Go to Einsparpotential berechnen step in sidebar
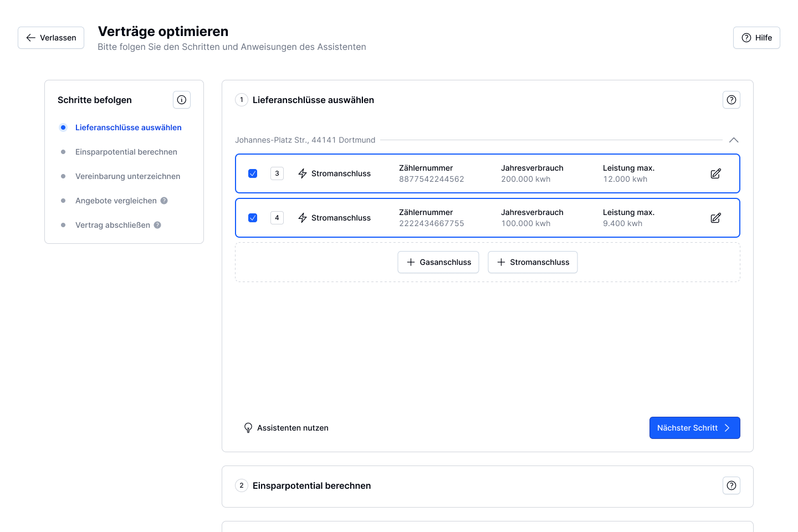798x532 pixels. click(126, 152)
